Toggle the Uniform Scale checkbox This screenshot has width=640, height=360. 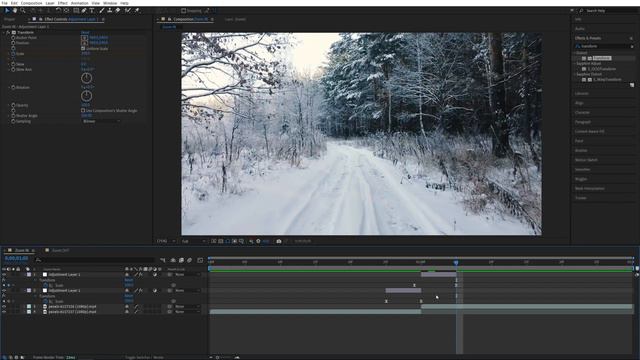click(83, 48)
